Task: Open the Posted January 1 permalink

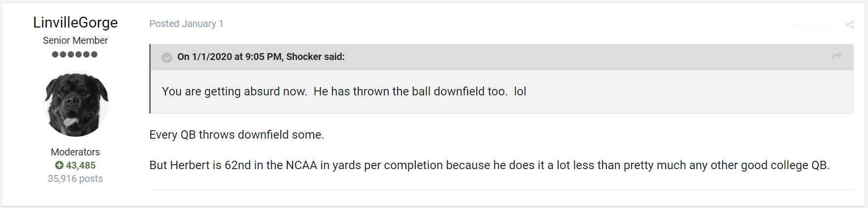Action: (186, 24)
